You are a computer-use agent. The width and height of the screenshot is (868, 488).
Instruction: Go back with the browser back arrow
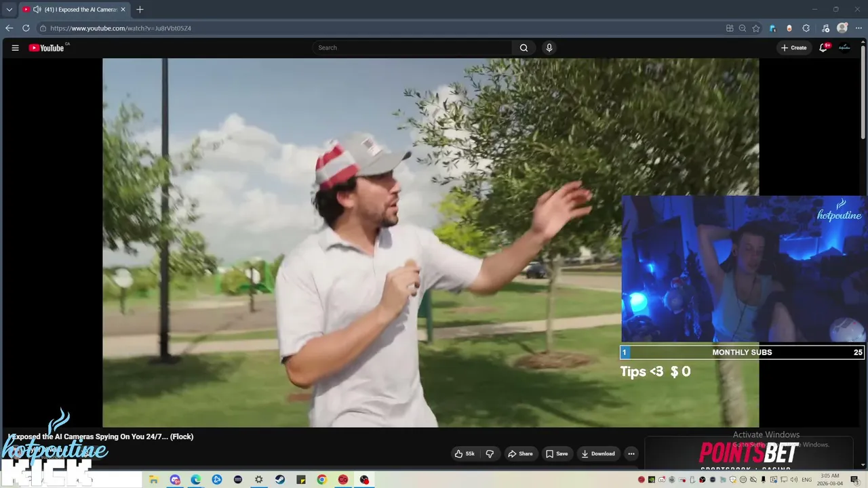[x=9, y=28]
